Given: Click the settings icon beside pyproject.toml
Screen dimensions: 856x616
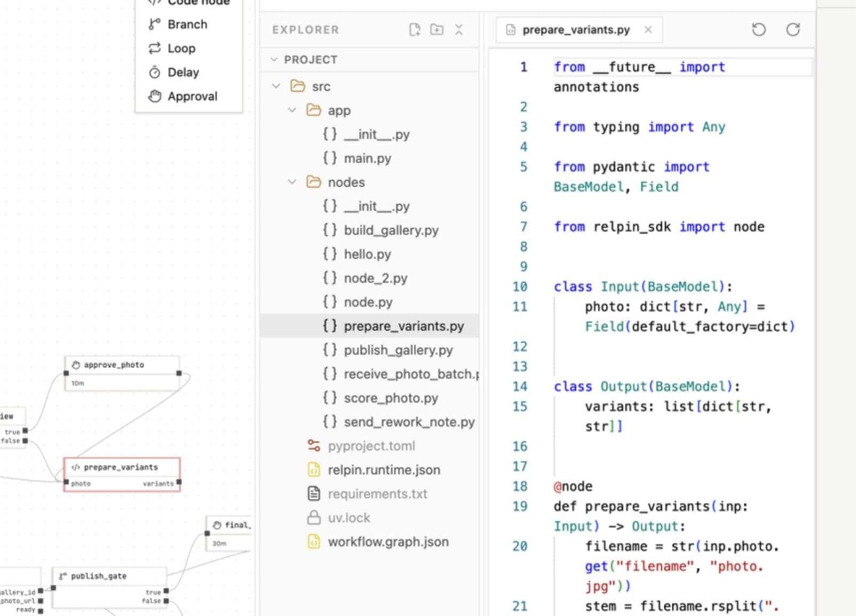Looking at the screenshot, I should click(x=314, y=445).
